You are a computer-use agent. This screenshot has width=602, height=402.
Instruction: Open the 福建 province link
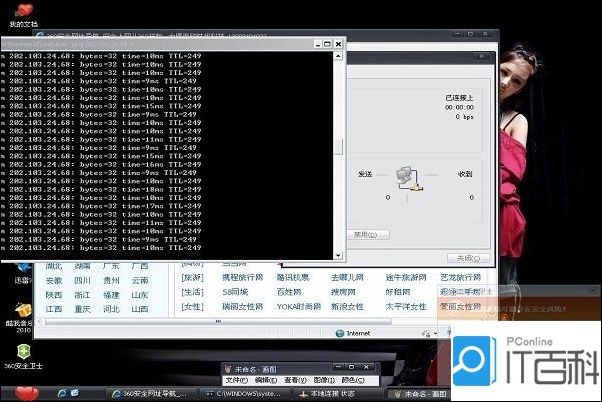tap(111, 295)
